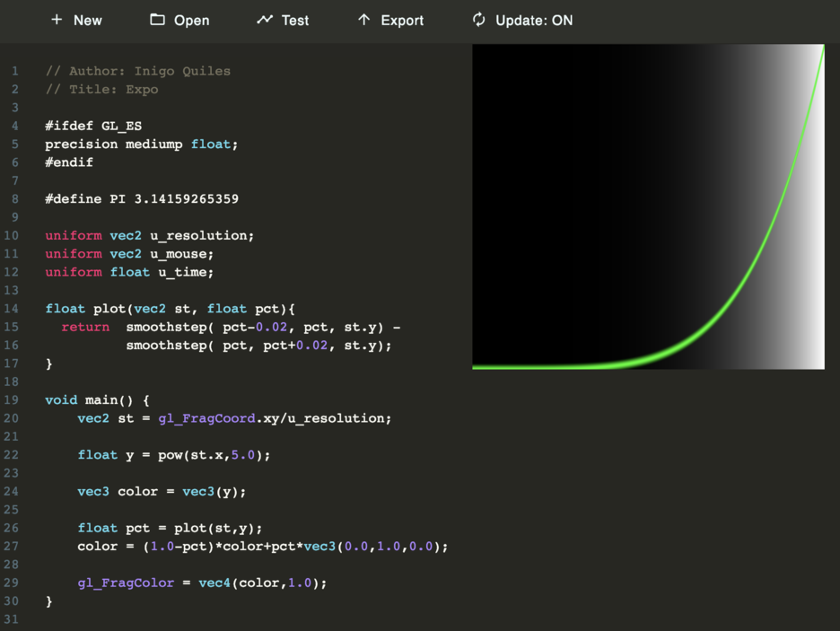Select the Test menu item

pyautogui.click(x=294, y=20)
